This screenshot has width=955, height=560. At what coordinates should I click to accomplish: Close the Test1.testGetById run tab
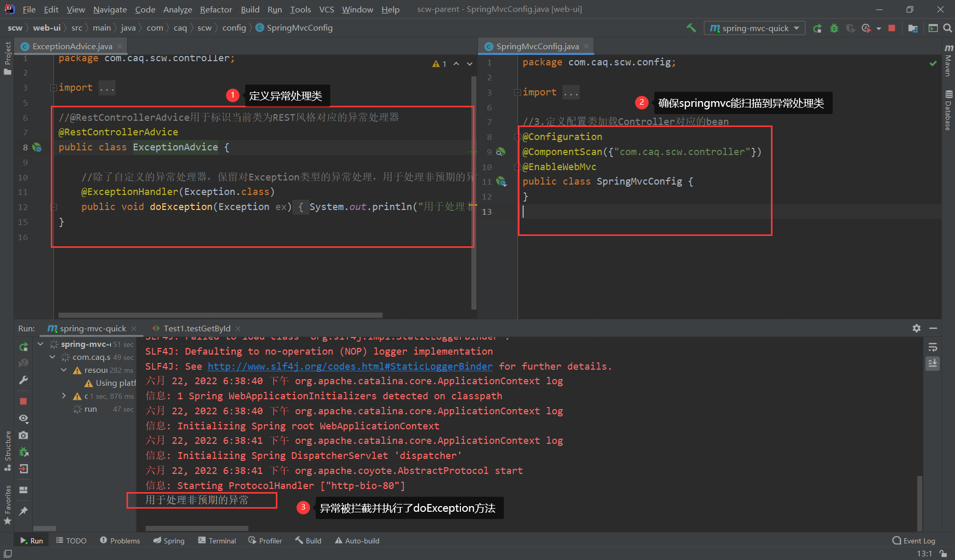pos(238,328)
